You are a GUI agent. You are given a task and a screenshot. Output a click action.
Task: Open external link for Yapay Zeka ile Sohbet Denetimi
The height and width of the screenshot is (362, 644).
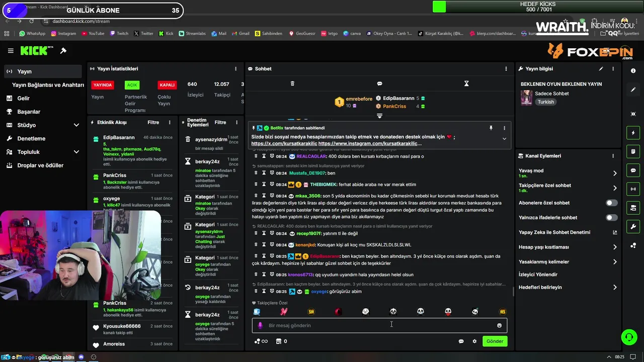[615, 232]
